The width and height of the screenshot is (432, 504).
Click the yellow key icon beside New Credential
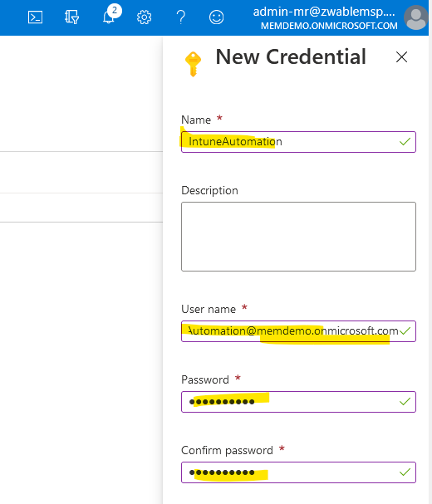[x=193, y=64]
